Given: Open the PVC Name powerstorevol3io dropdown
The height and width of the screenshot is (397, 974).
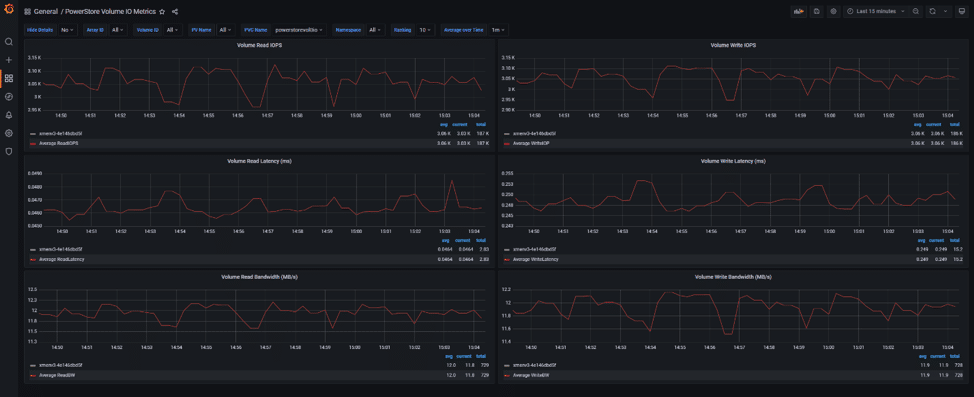Looking at the screenshot, I should tap(299, 29).
